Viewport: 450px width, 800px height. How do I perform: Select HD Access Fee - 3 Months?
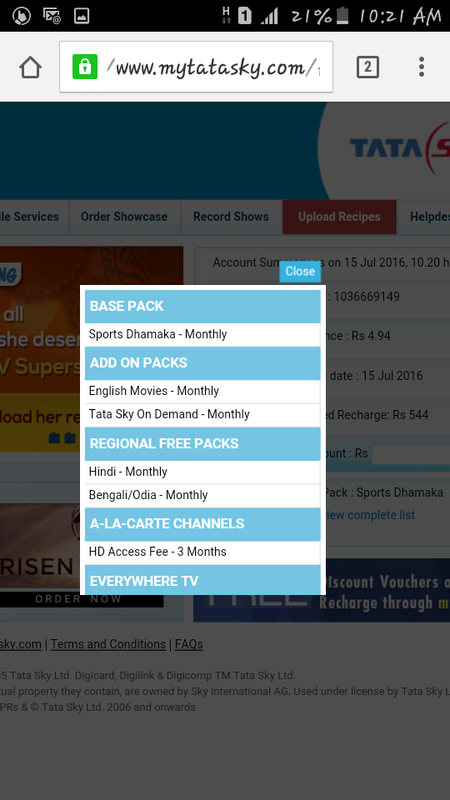coord(203,552)
